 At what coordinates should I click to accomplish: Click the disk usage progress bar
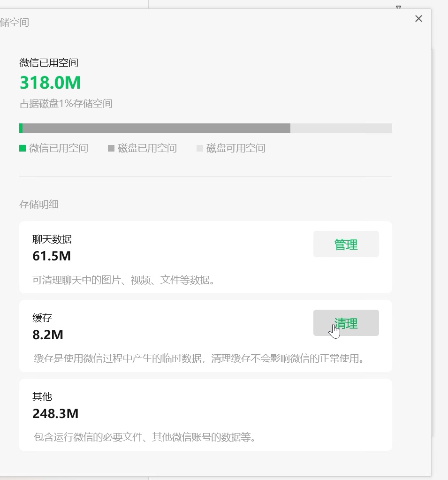point(205,128)
